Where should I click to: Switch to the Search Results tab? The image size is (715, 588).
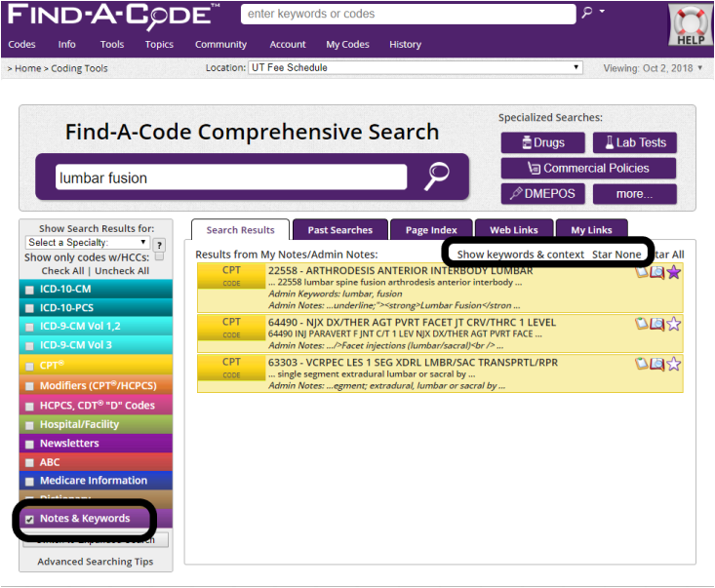pos(240,230)
